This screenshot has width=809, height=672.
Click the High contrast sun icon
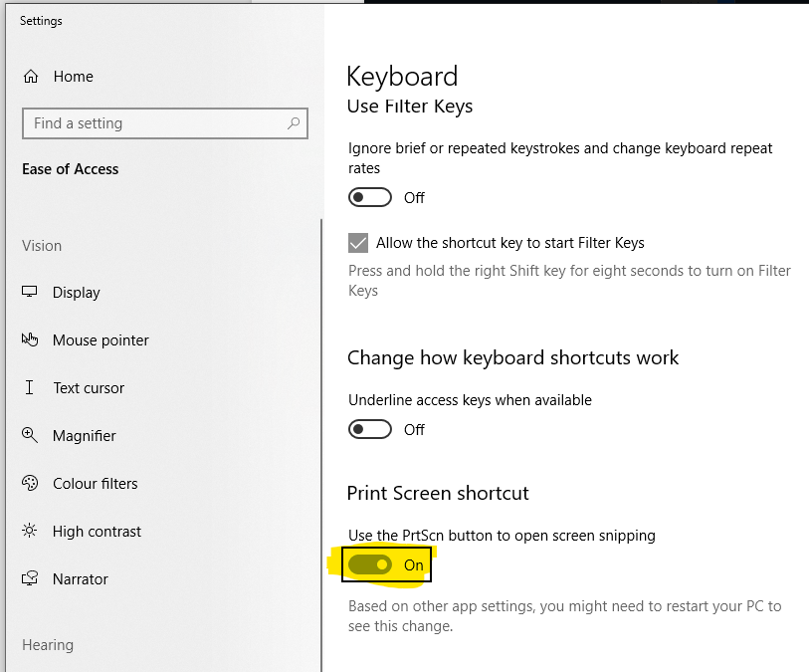[31, 531]
